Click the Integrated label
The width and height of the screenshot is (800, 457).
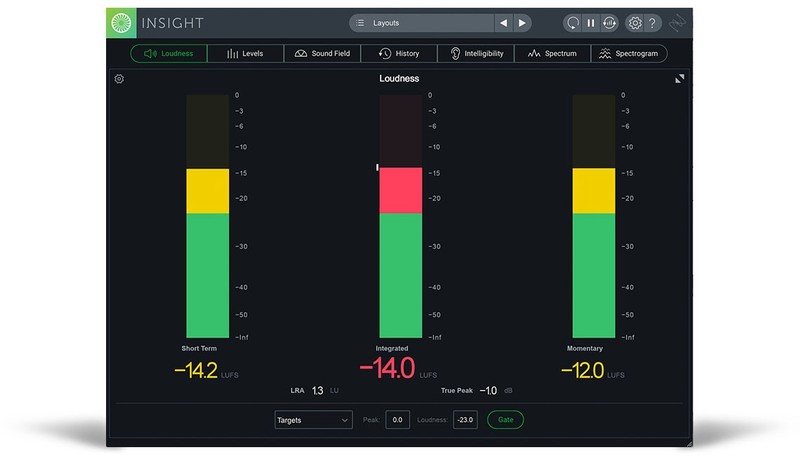tap(392, 348)
